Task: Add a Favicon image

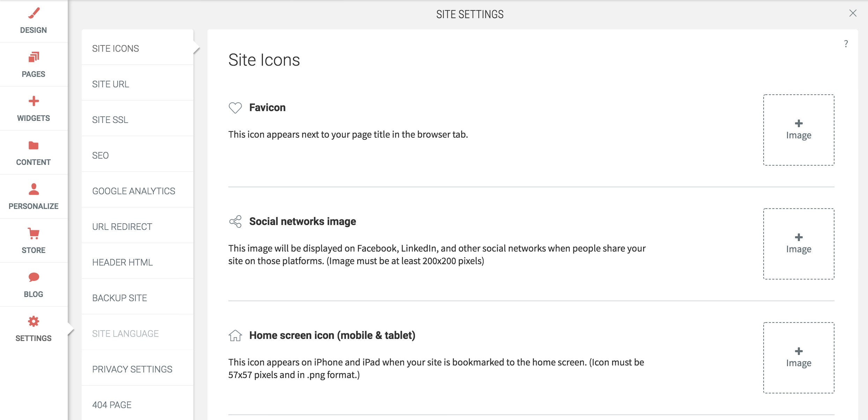Action: click(799, 130)
